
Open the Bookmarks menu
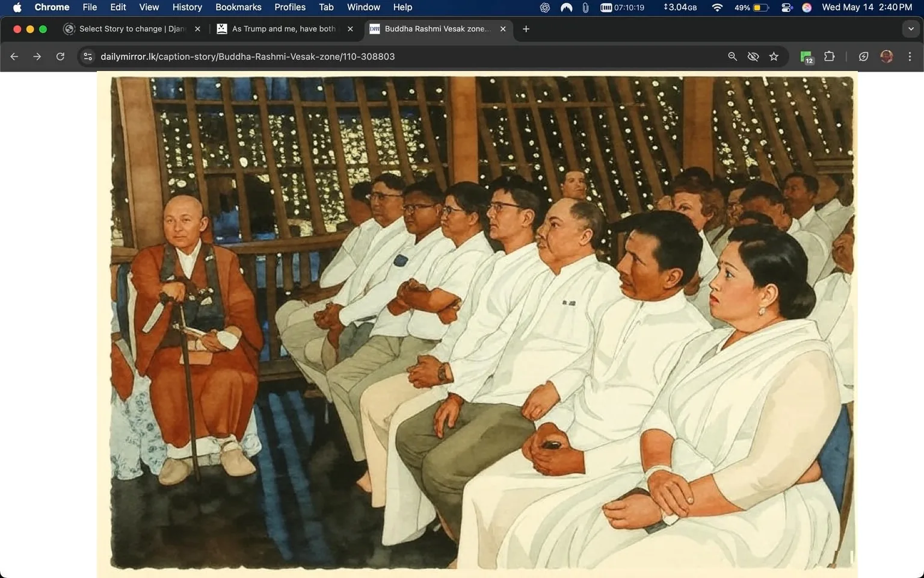click(x=238, y=7)
